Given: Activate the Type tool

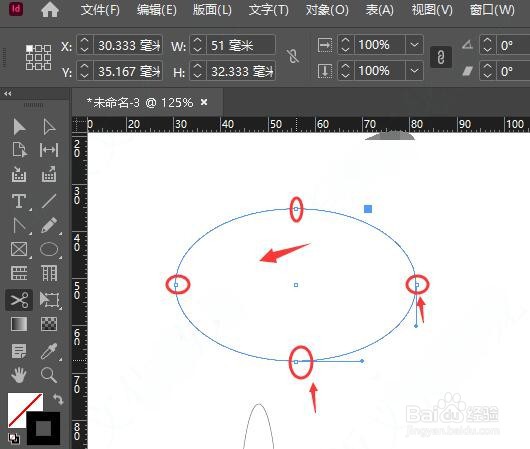Looking at the screenshot, I should pyautogui.click(x=19, y=201).
